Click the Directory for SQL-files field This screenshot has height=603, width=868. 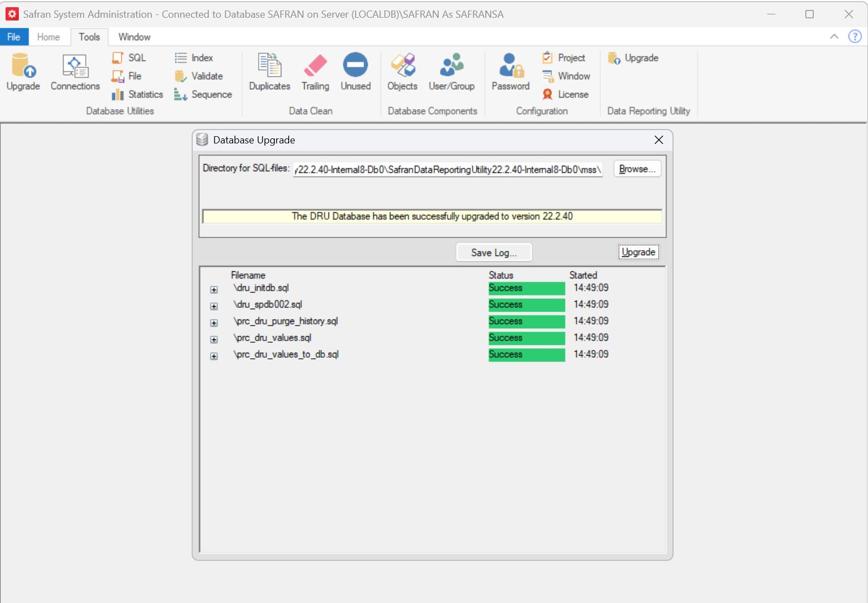448,169
